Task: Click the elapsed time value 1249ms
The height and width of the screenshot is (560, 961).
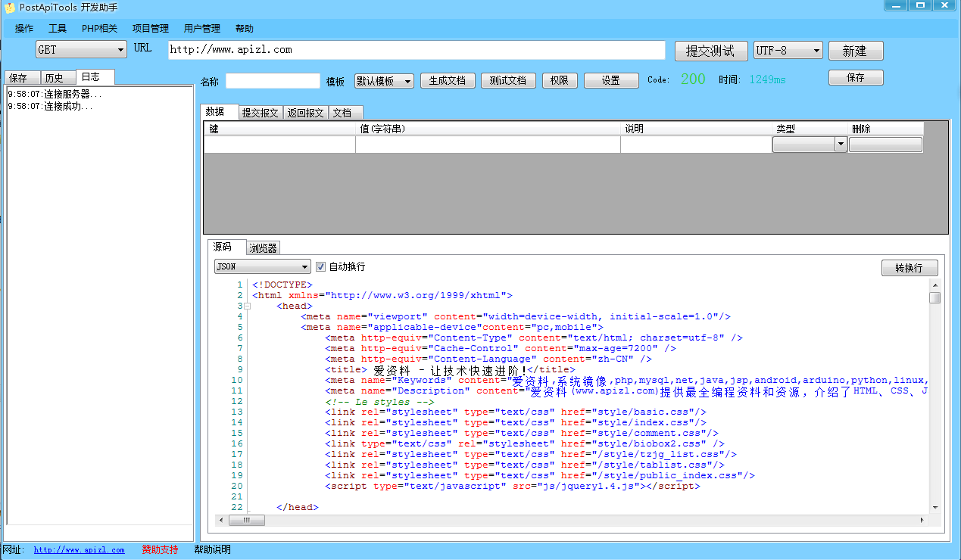Action: 767,79
